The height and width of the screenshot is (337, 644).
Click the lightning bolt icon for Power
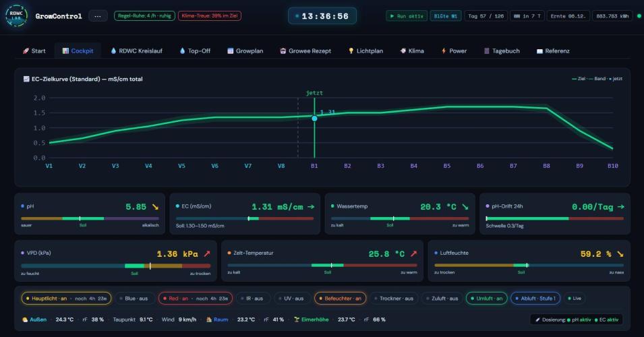tap(444, 51)
